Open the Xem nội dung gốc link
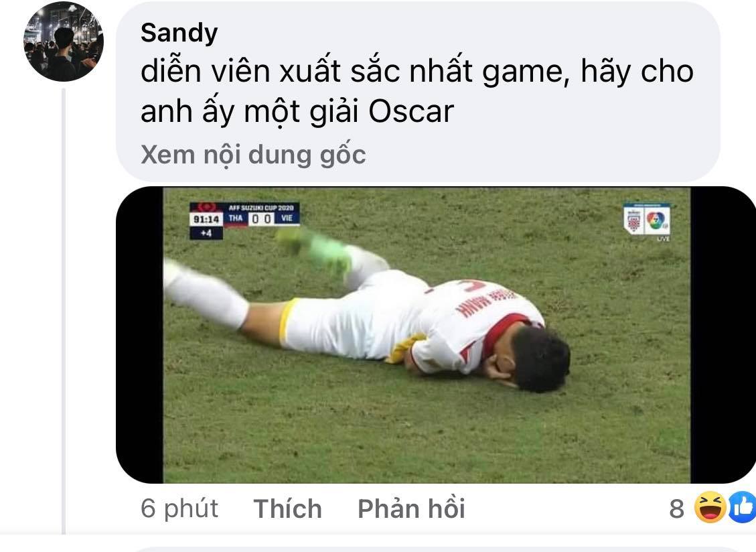The image size is (756, 552). pos(253,155)
